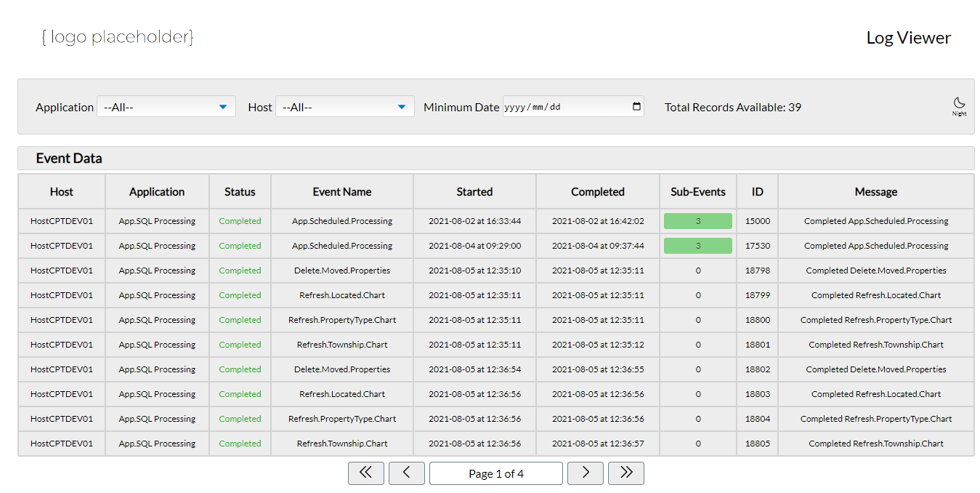Image resolution: width=980 pixels, height=493 pixels.
Task: Go to the next page
Action: 586,473
